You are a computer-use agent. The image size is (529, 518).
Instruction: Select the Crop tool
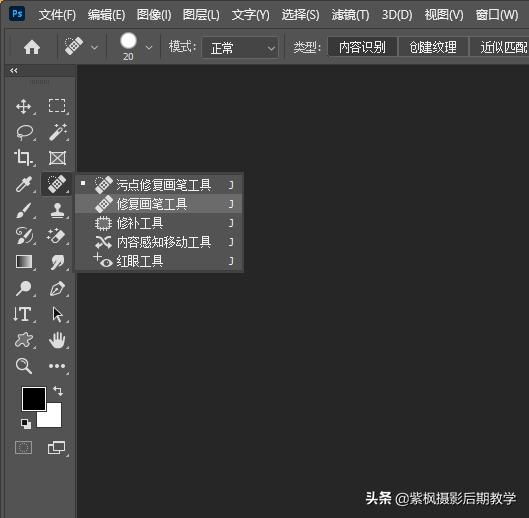coord(23,158)
